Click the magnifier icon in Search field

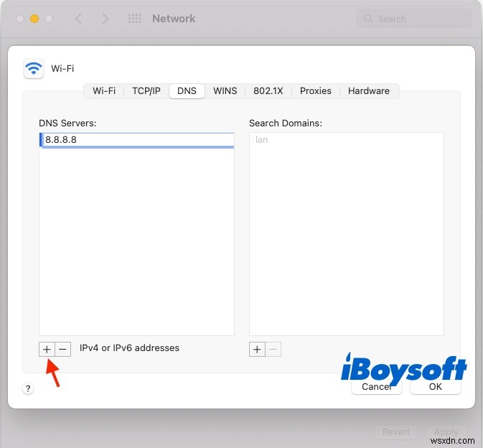(x=368, y=19)
